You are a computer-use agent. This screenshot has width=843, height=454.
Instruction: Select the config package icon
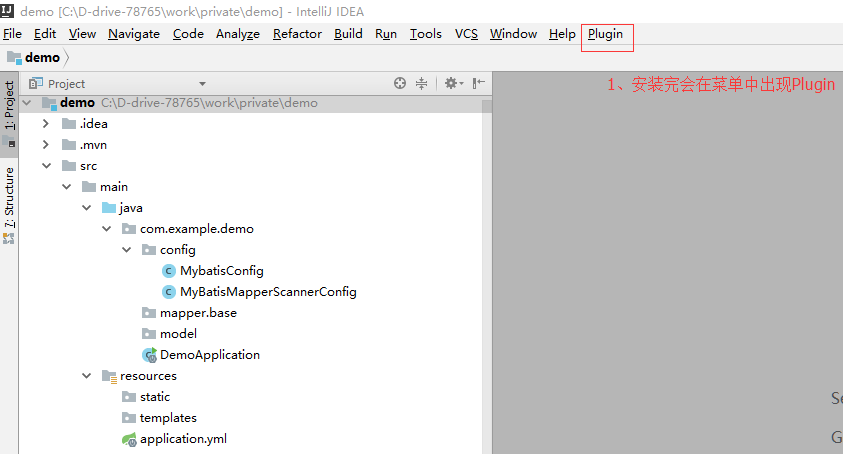[x=149, y=250]
